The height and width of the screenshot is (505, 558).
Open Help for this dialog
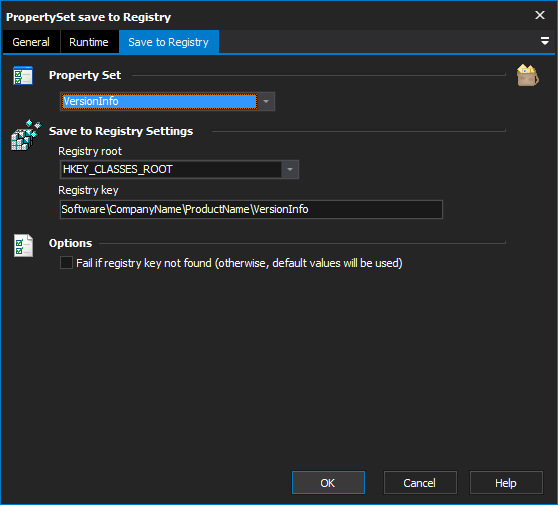[506, 483]
